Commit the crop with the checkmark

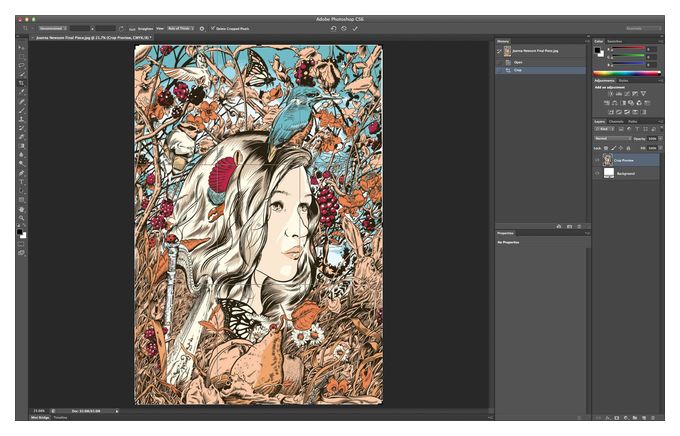[x=355, y=28]
